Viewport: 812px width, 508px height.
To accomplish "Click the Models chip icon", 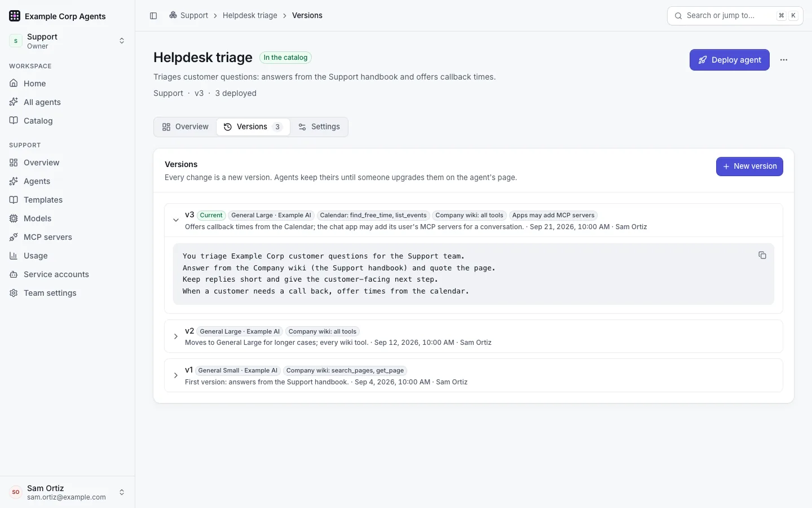I will (14, 218).
